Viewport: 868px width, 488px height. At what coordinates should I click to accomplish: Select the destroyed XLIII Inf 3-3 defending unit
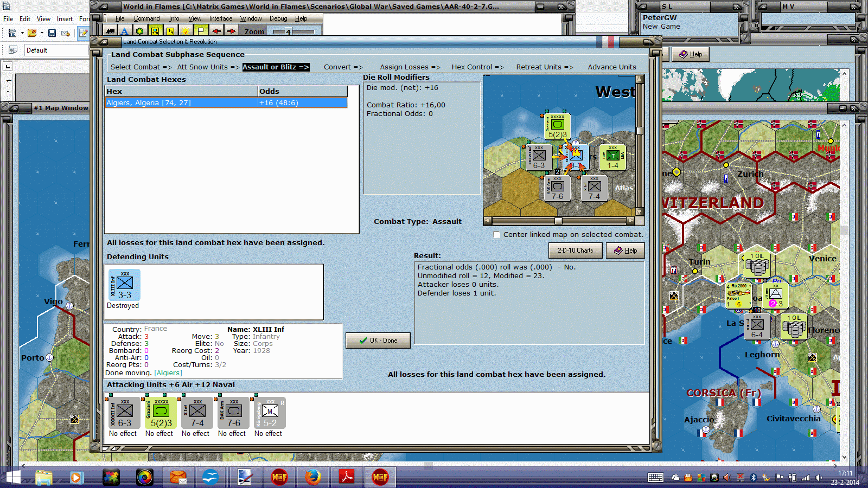click(x=124, y=285)
